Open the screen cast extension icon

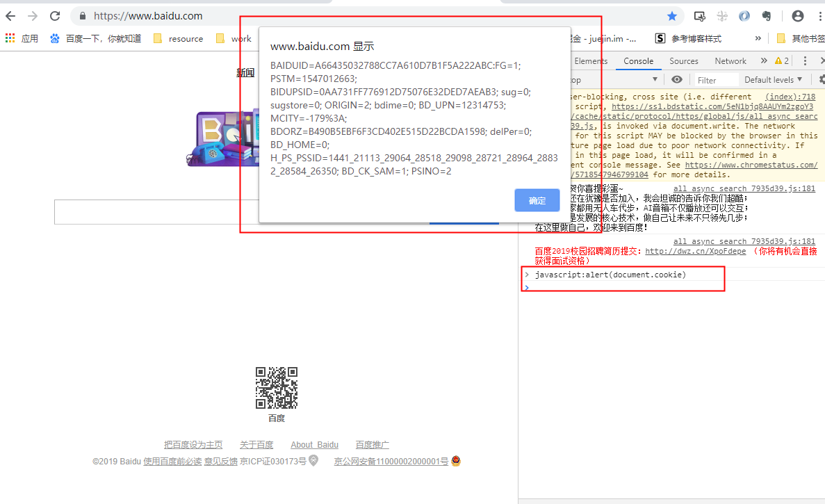click(699, 16)
